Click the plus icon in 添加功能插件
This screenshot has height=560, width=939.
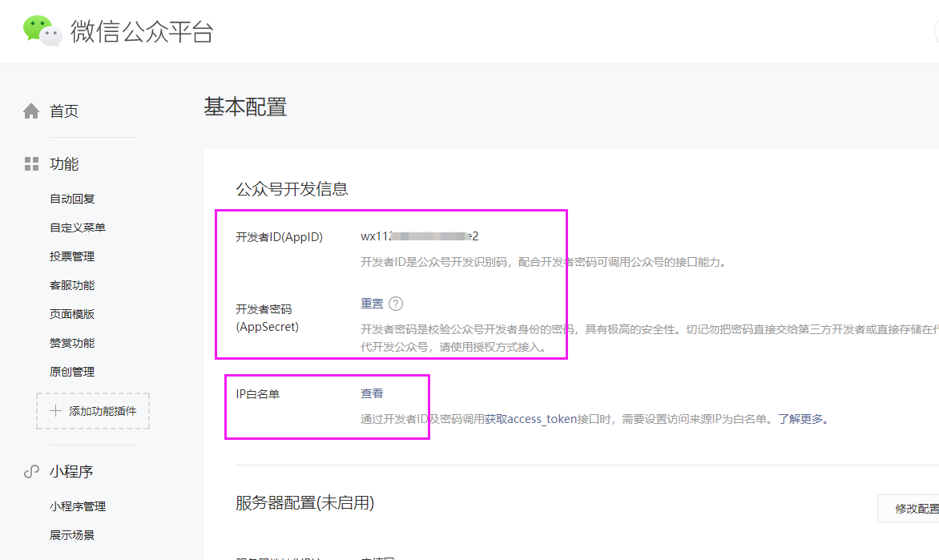coord(56,411)
